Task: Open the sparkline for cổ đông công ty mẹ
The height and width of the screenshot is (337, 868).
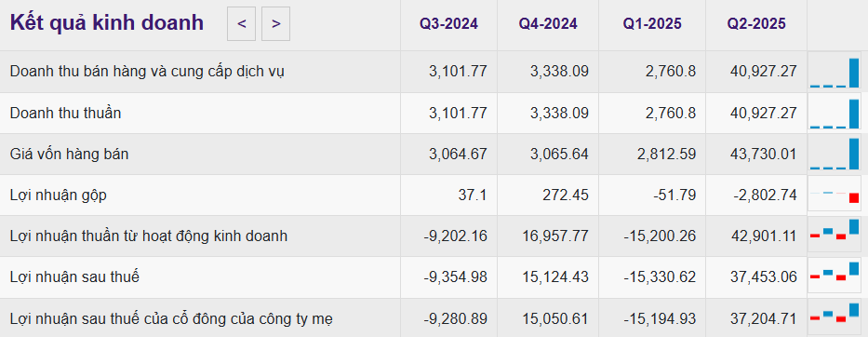Action: (x=835, y=318)
